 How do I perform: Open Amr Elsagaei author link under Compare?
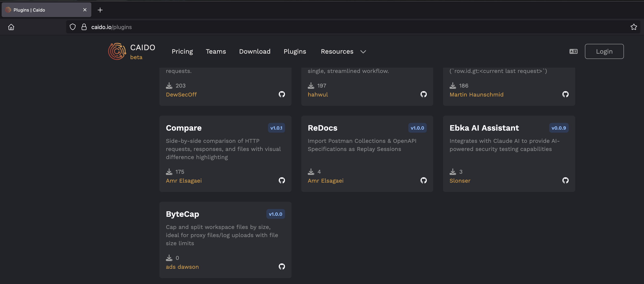coord(184,181)
